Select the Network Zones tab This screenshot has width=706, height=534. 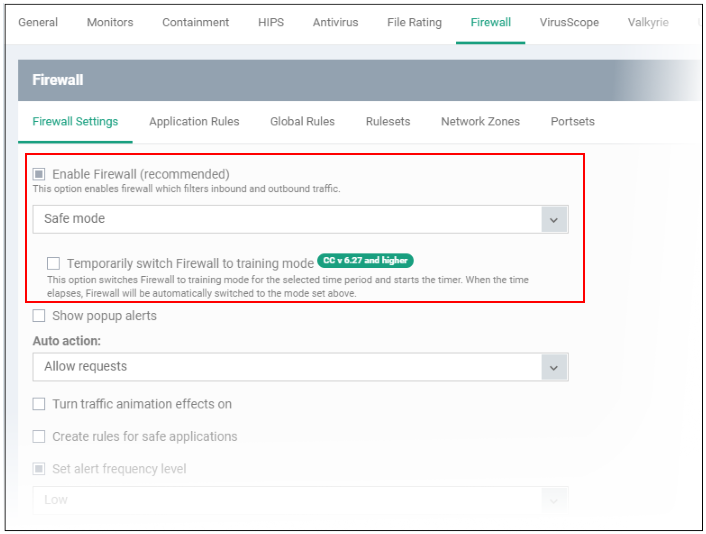[480, 122]
